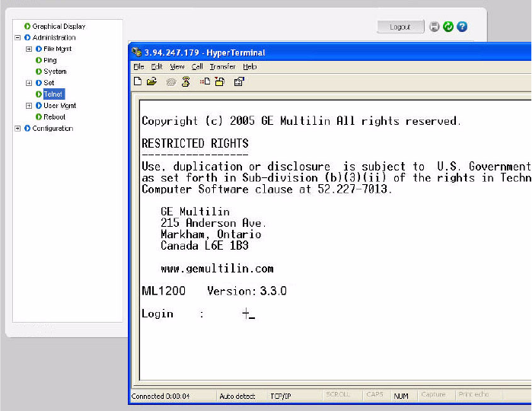The height and width of the screenshot is (411, 532).
Task: Expand the Set tree node
Action: (x=29, y=83)
